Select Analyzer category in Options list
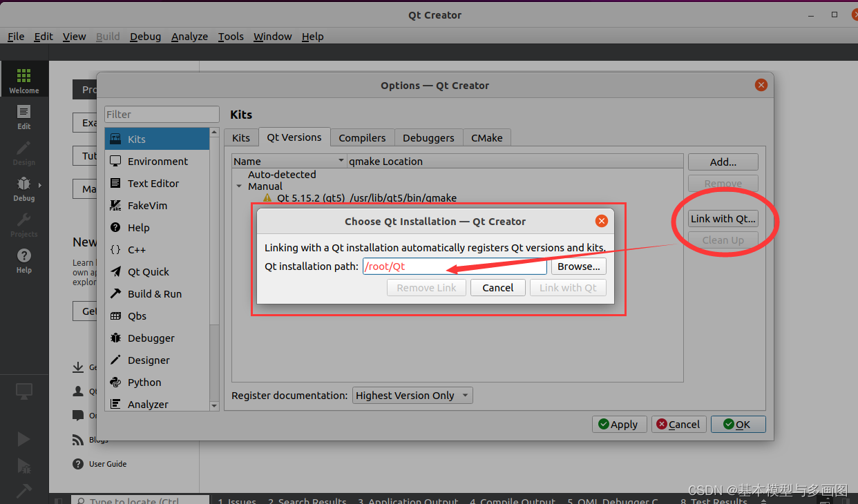The width and height of the screenshot is (858, 504). click(x=157, y=403)
